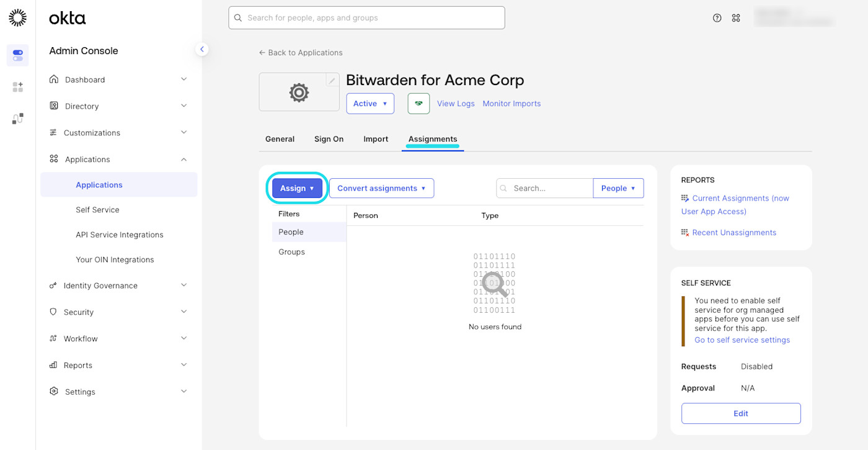Click the magnifier icon in assignments search
This screenshot has width=868, height=450.
(503, 188)
